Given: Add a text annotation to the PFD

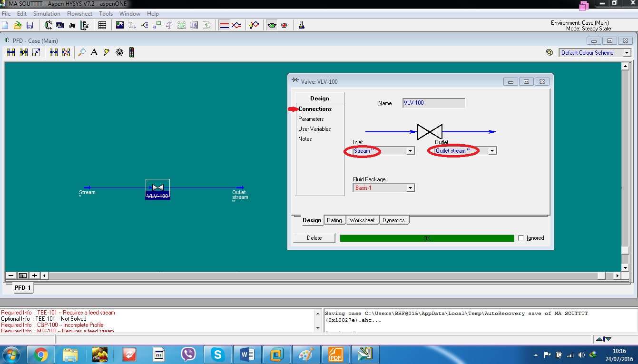Looking at the screenshot, I should (93, 52).
